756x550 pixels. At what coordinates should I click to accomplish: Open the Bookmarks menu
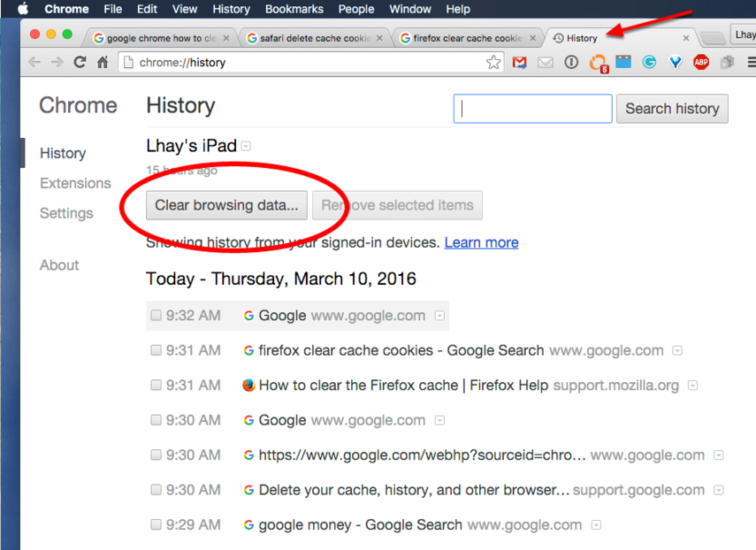(x=294, y=9)
